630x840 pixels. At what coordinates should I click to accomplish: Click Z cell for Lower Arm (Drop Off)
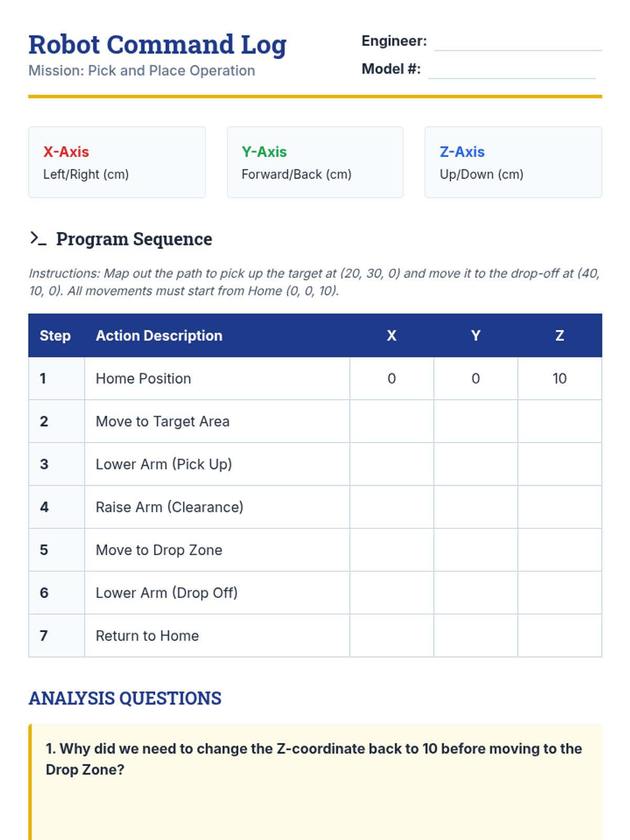tap(560, 593)
